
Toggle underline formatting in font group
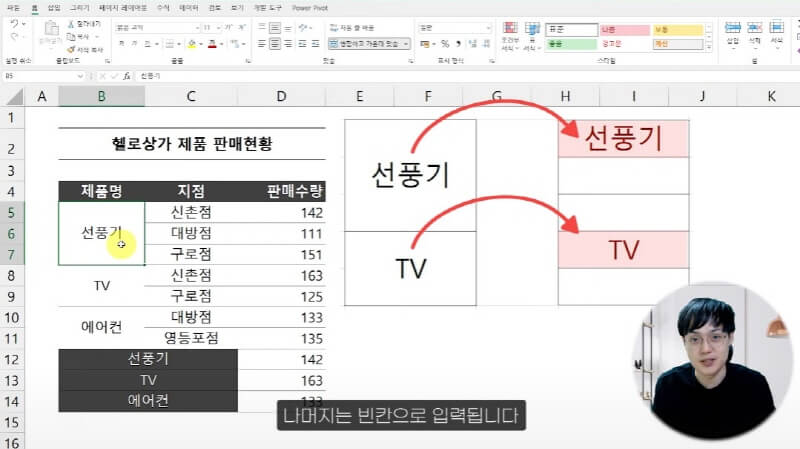coord(147,44)
